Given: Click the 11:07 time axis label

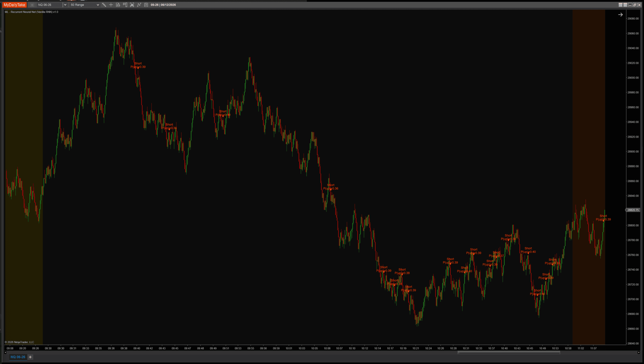Looking at the screenshot, I should pyautogui.click(x=593, y=348).
